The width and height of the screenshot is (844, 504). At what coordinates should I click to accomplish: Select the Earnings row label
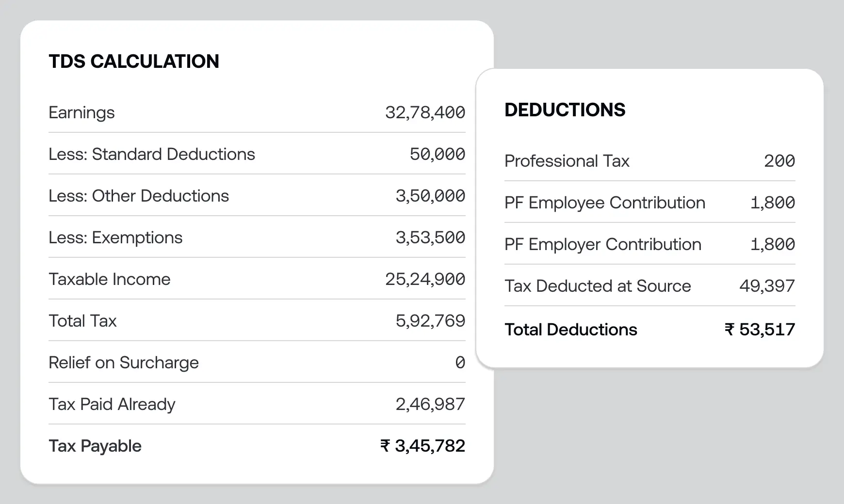[x=81, y=112]
